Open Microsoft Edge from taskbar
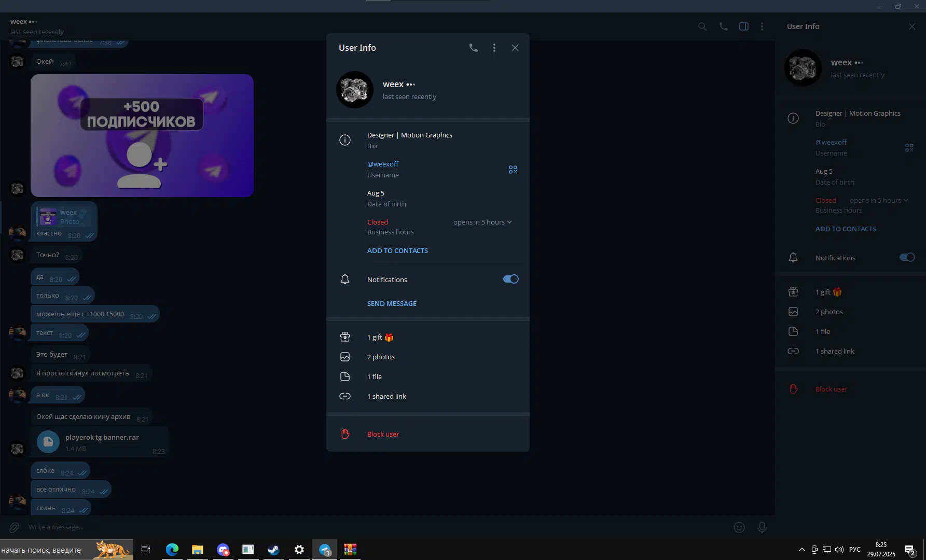Screen dimensions: 926x560 (x=172, y=550)
